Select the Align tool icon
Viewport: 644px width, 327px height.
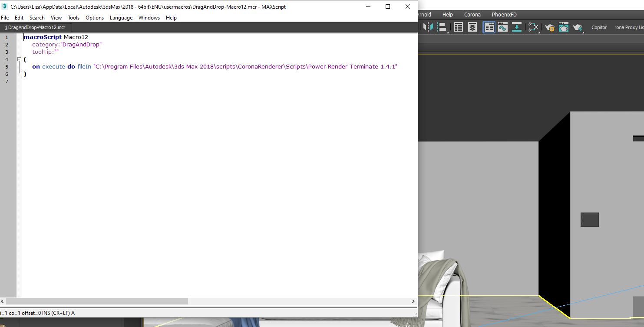pyautogui.click(x=442, y=27)
